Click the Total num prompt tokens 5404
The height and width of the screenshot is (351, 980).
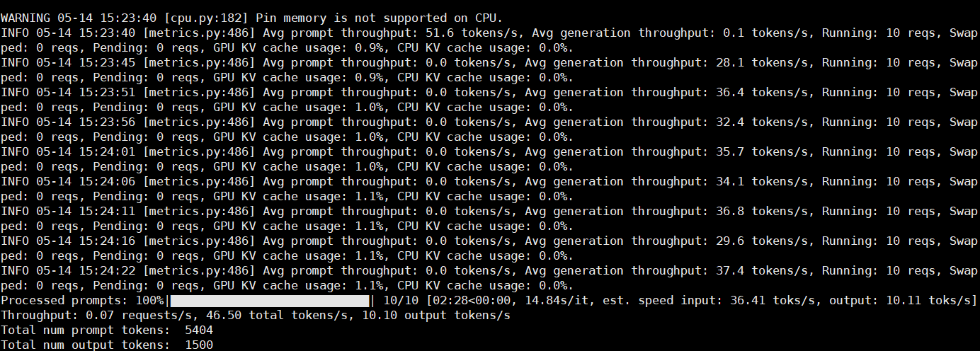pyautogui.click(x=107, y=330)
